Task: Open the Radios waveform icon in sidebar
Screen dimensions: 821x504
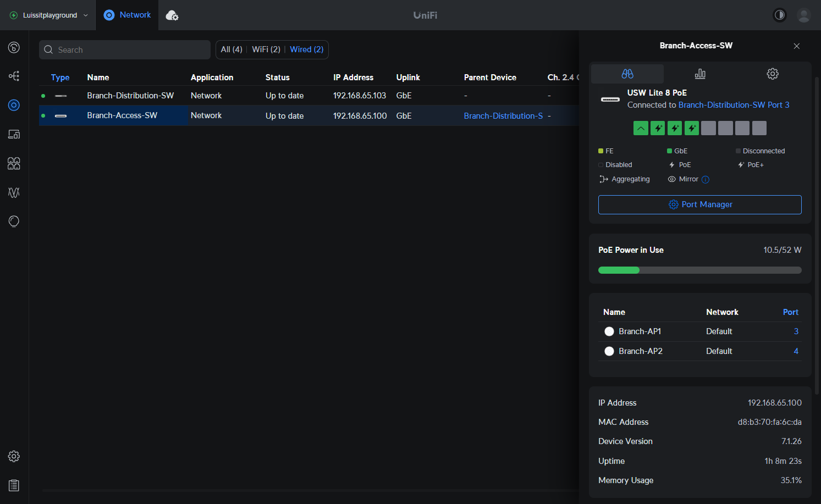Action: (14, 192)
